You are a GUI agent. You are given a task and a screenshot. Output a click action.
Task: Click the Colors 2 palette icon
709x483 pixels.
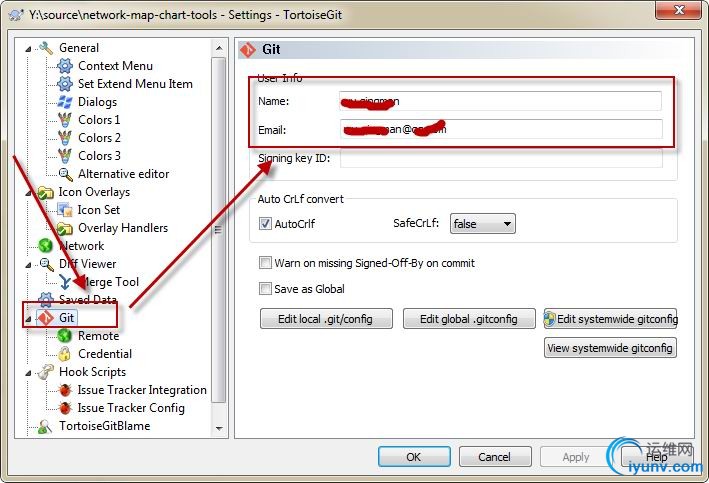click(65, 138)
